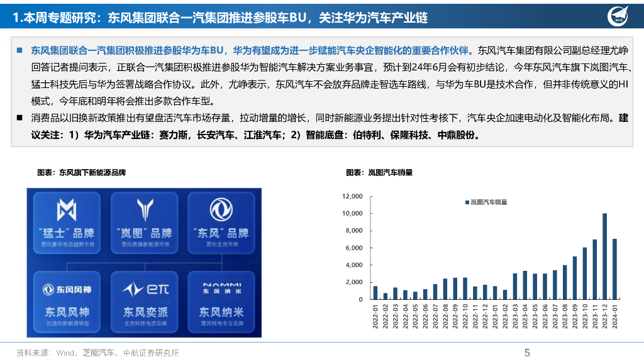Click subtitle 加速向新能源转型
Image resolution: width=644 pixels, height=362 pixels.
(x=67, y=324)
